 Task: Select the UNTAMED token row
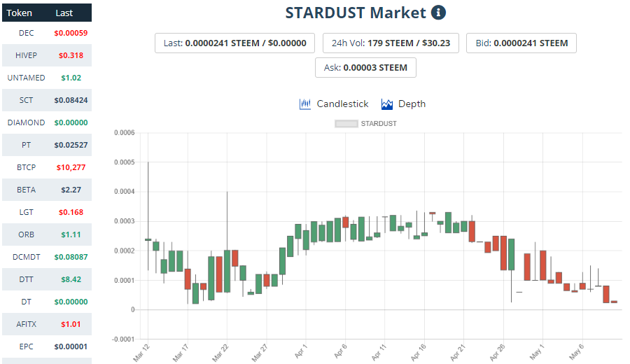click(47, 78)
